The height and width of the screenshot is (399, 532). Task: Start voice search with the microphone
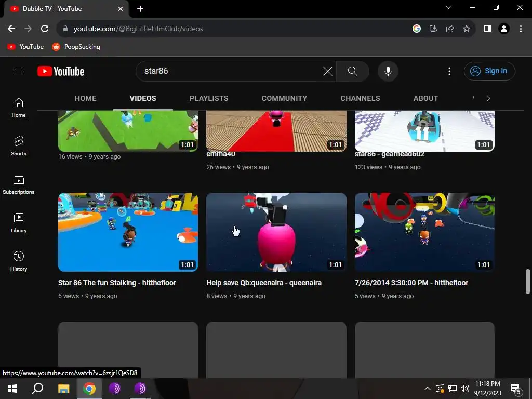pyautogui.click(x=388, y=71)
